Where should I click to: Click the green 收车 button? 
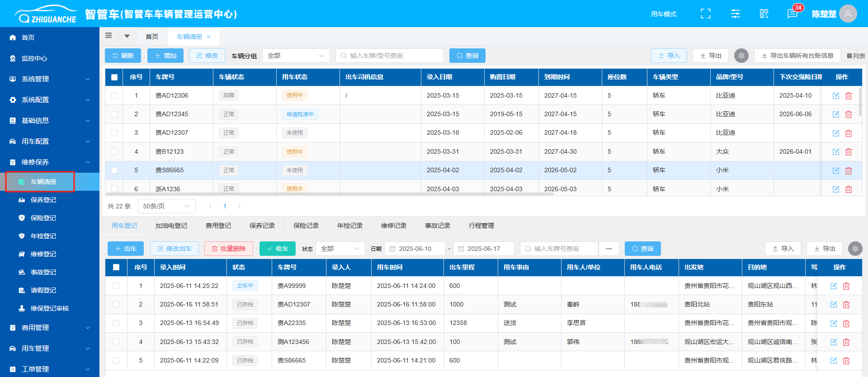point(277,249)
